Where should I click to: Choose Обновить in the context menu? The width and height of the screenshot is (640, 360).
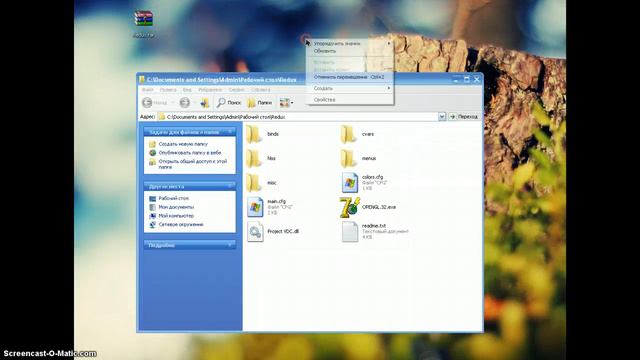point(350,51)
